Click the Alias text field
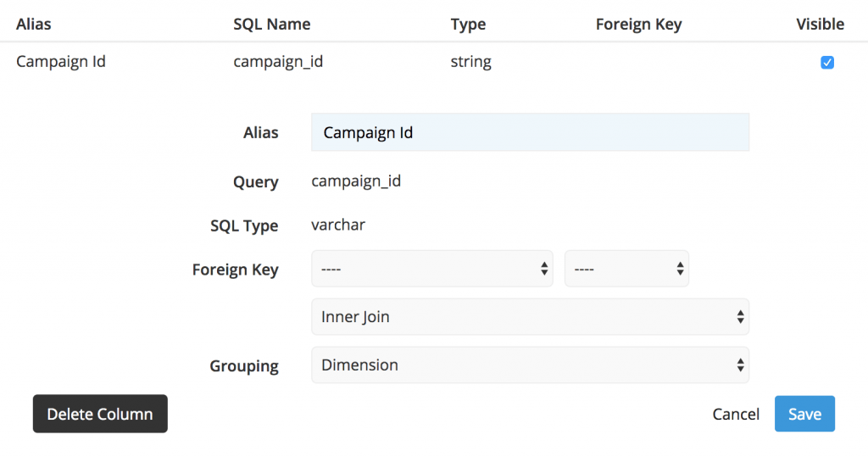Screen dimensions: 868x457 530,132
